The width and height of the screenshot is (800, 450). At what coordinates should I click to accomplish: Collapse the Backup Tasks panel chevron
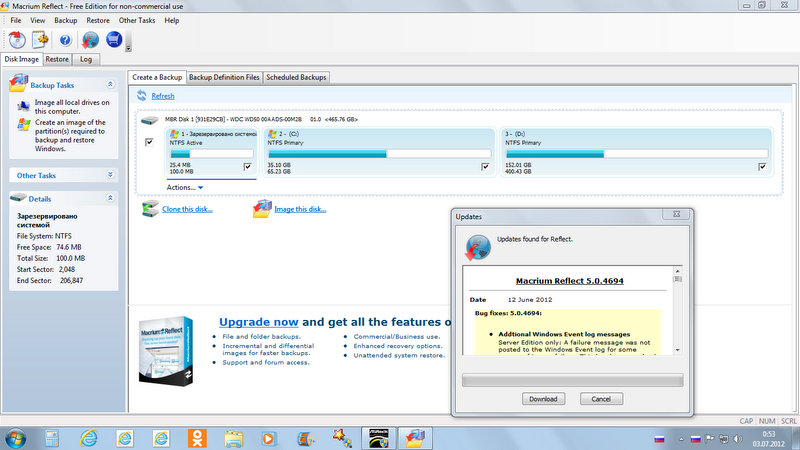(x=110, y=84)
